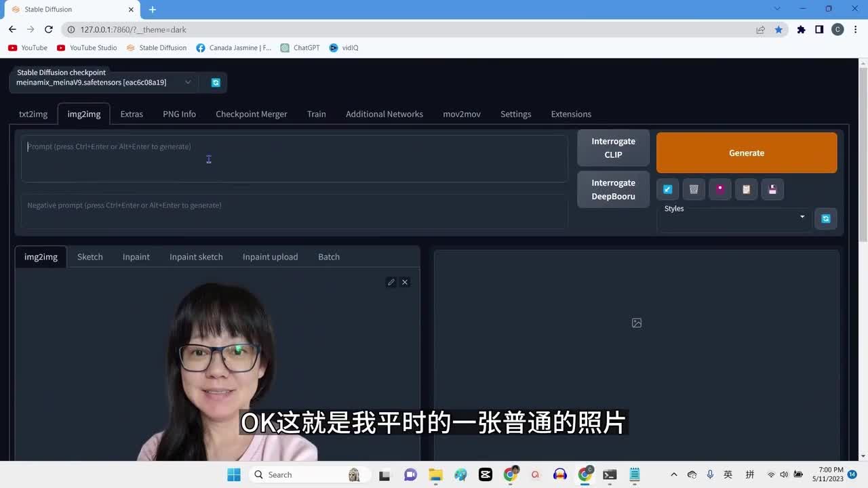Open the Inpaint sub-tab
868x488 pixels.
(x=136, y=257)
